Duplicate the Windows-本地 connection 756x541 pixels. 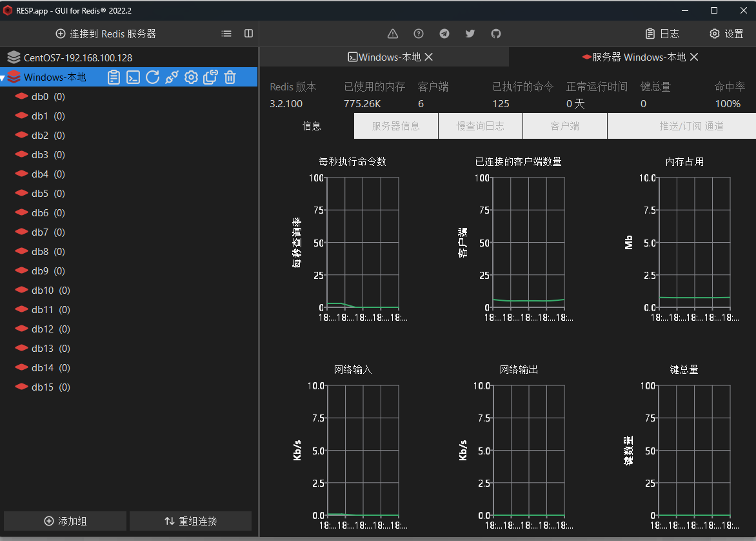pyautogui.click(x=211, y=77)
